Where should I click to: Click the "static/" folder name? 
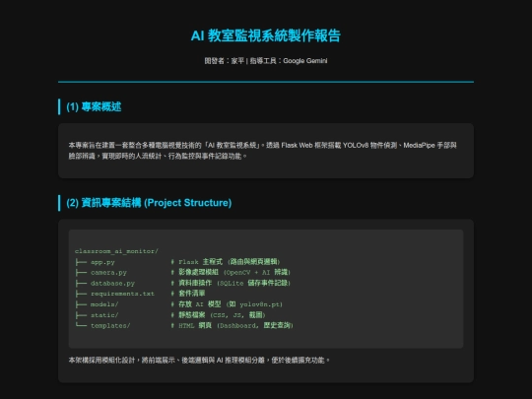104,315
